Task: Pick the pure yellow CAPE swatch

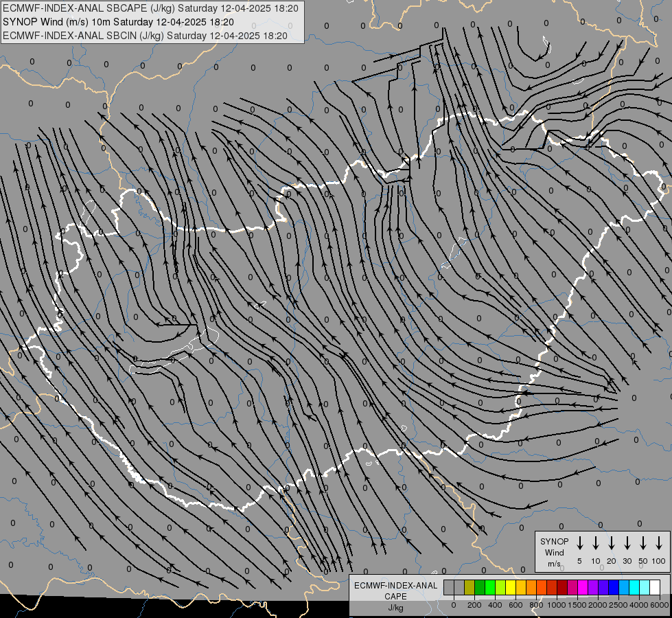Action: point(511,587)
